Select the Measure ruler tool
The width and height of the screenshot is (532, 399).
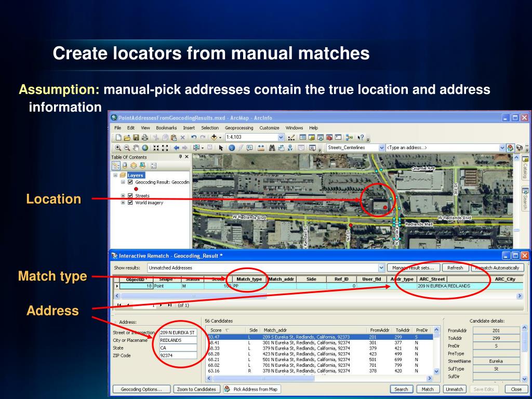[x=261, y=148]
